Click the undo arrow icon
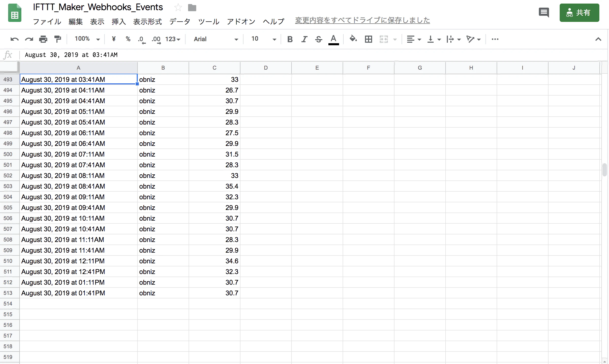609x364 pixels. pyautogui.click(x=14, y=39)
